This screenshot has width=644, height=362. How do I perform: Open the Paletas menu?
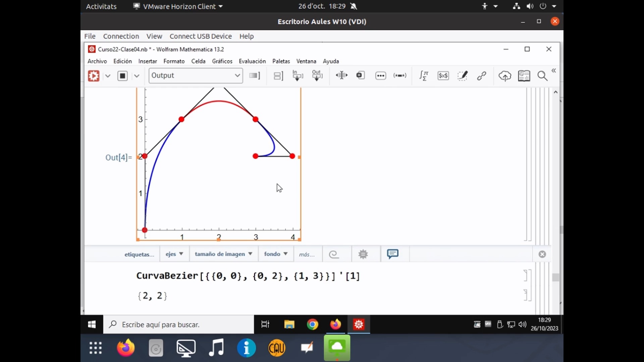(x=281, y=61)
